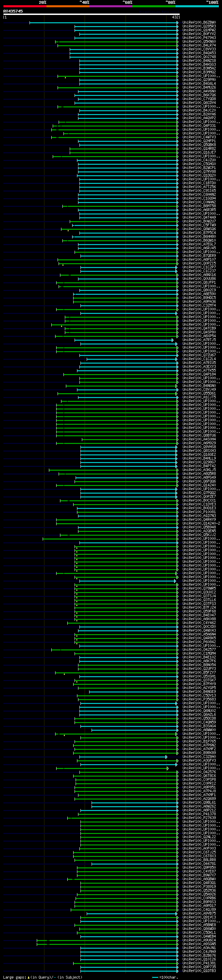
Task: Click hit label UniRef100_A9U6C4
Action: click(x=199, y=940)
